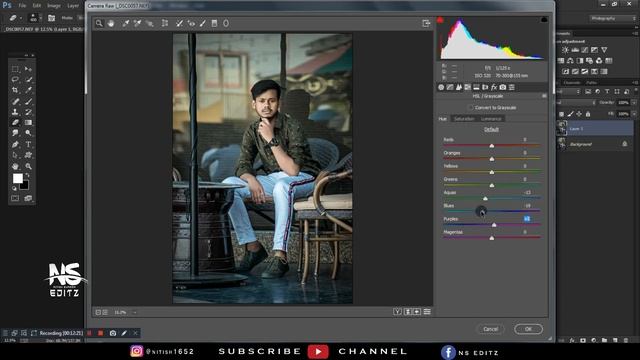Choose the Color Sampler tool in Camera Raw

(x=138, y=23)
